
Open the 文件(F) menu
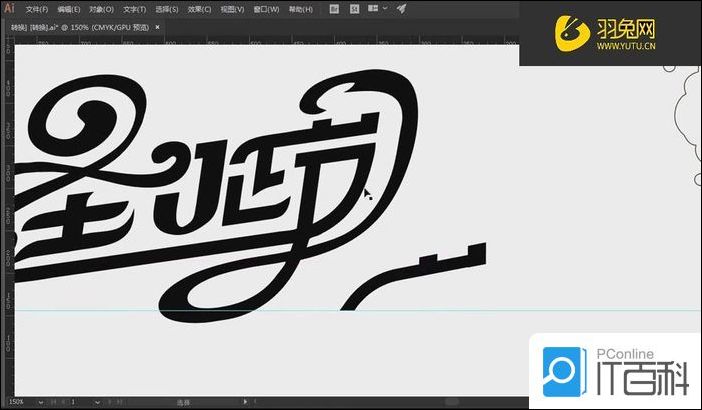(x=38, y=9)
